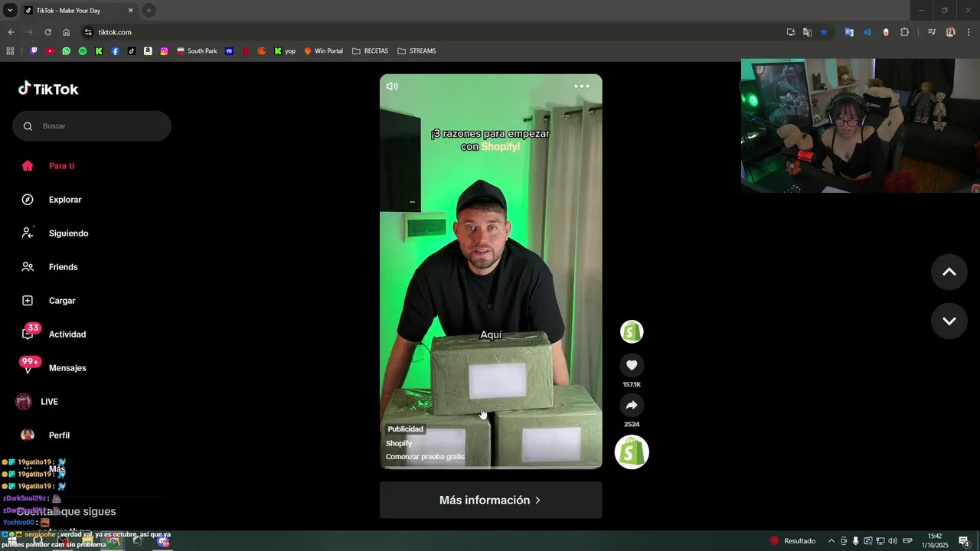980x551 pixels.
Task: Open the yop bookmark
Action: coord(285,51)
